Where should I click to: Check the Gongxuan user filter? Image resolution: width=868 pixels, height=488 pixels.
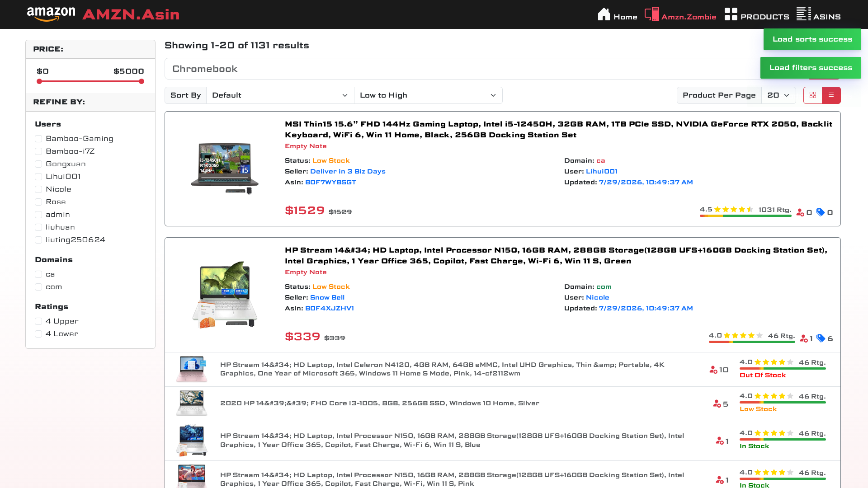pos(38,164)
